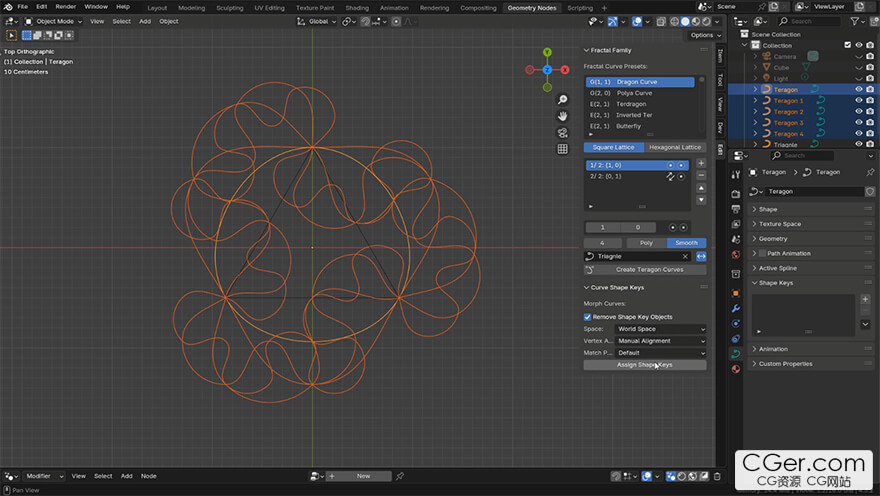Image resolution: width=880 pixels, height=496 pixels.
Task: Add a lattice entry with plus button
Action: [x=701, y=163]
